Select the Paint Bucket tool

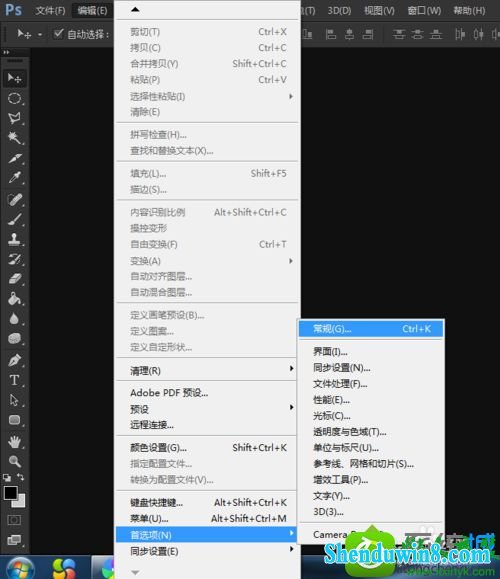(14, 299)
